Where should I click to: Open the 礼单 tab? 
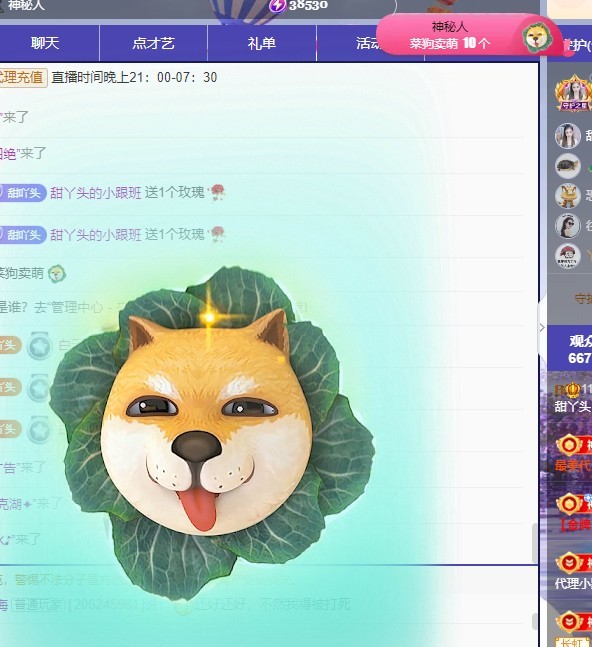pyautogui.click(x=262, y=43)
